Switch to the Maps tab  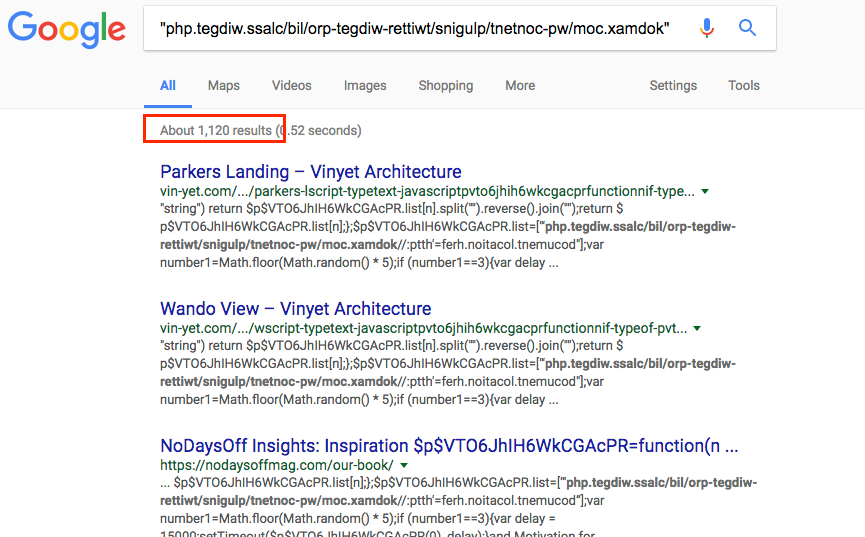tap(223, 86)
